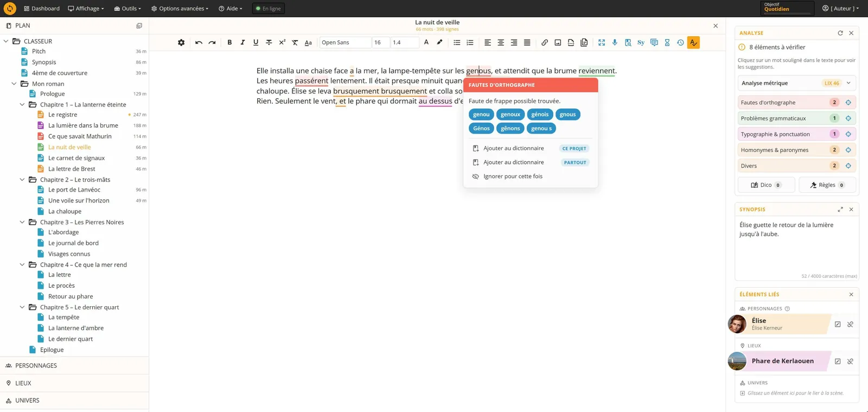868x412 pixels.
Task: Locate Fautes d'orthographe errors target icon
Action: click(848, 103)
